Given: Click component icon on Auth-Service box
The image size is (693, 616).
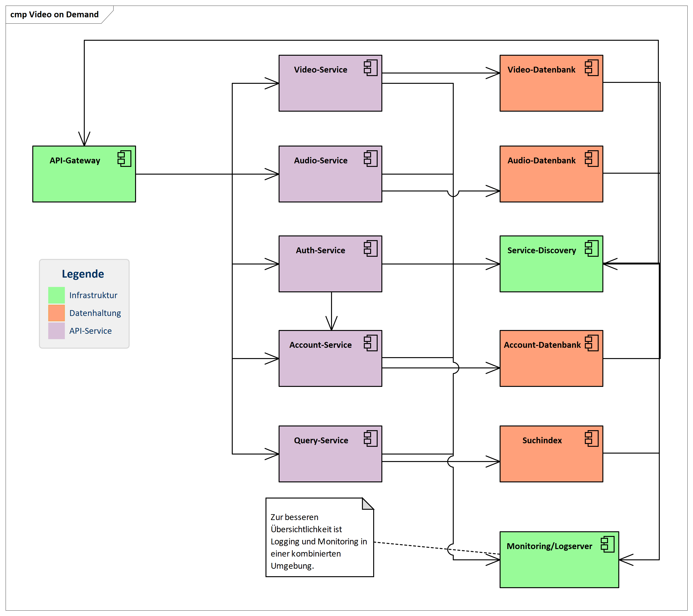Looking at the screenshot, I should pyautogui.click(x=371, y=248).
